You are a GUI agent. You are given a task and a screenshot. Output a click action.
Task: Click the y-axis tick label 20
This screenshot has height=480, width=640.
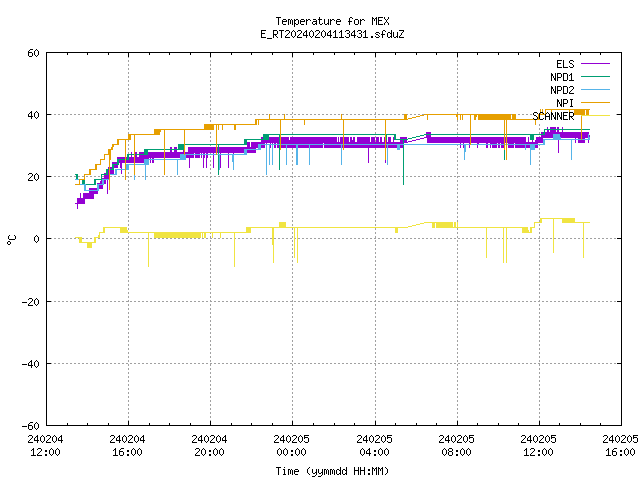33,177
